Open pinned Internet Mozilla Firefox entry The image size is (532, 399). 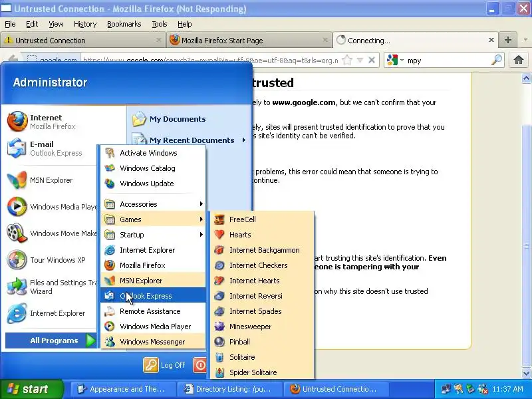[51, 122]
